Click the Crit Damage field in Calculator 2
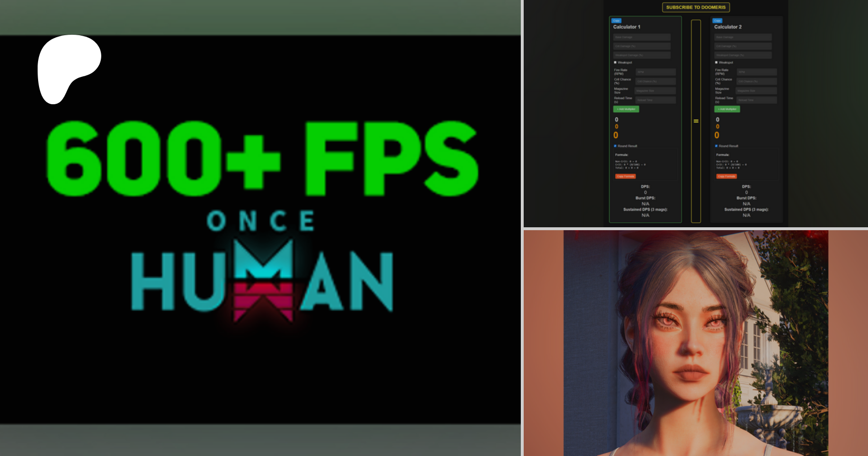 click(743, 46)
